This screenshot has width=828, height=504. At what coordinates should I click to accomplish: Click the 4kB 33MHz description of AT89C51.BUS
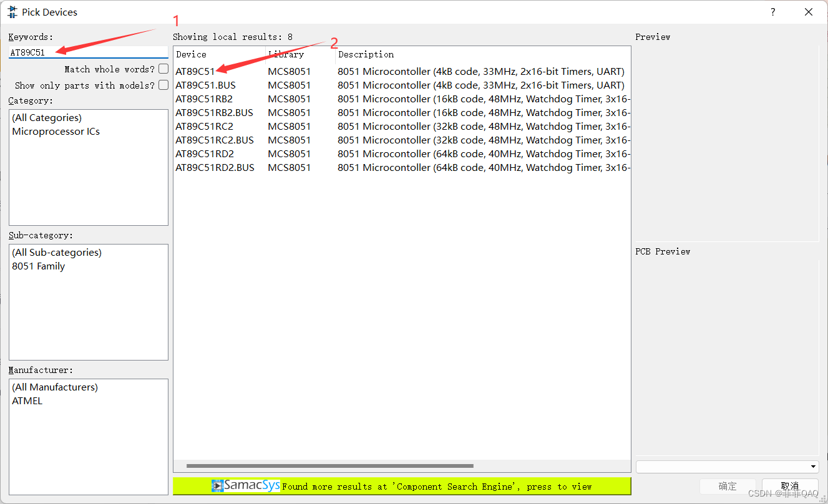[481, 85]
